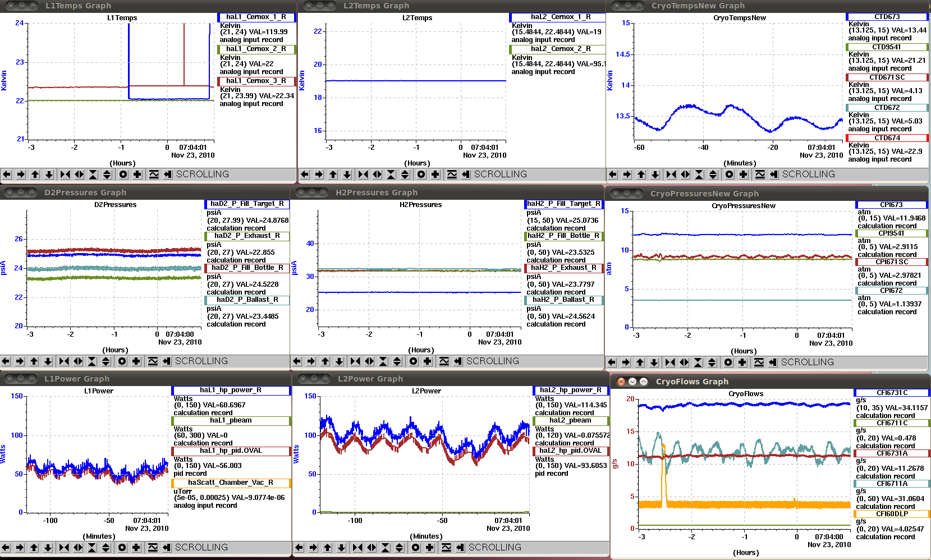Viewport: 931px width, 560px height.
Task: Click the SCROLLING status in H2Pressures toolbar
Action: (x=492, y=361)
